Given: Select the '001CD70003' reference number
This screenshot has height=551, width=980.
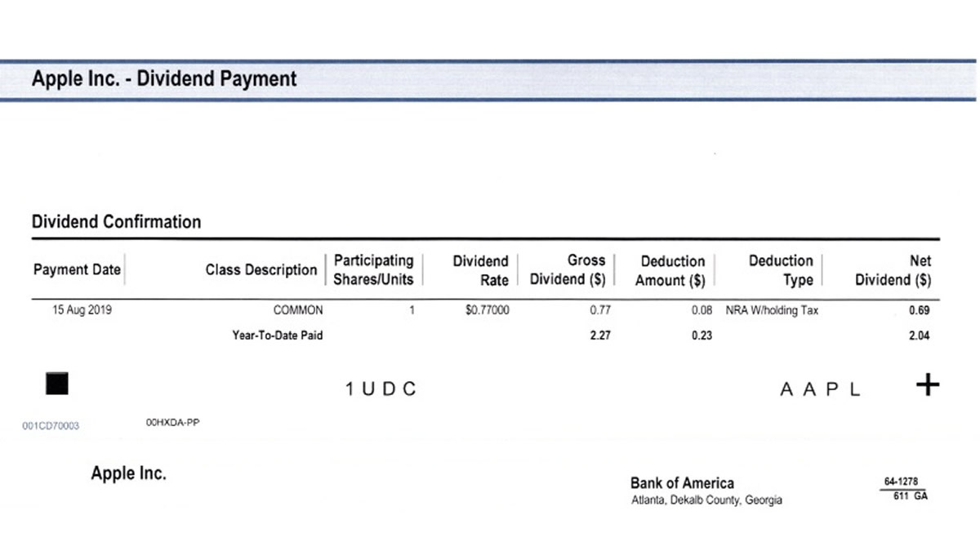Looking at the screenshot, I should [x=51, y=425].
